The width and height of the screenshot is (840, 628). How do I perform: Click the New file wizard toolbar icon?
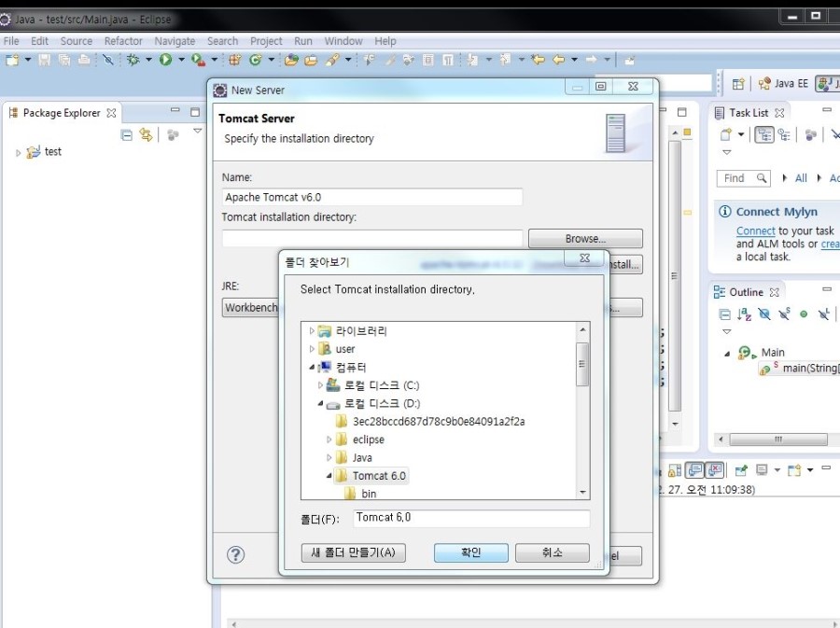pos(12,60)
